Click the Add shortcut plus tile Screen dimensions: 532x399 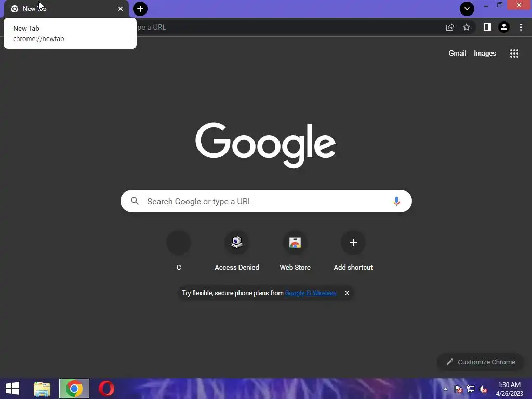click(353, 251)
